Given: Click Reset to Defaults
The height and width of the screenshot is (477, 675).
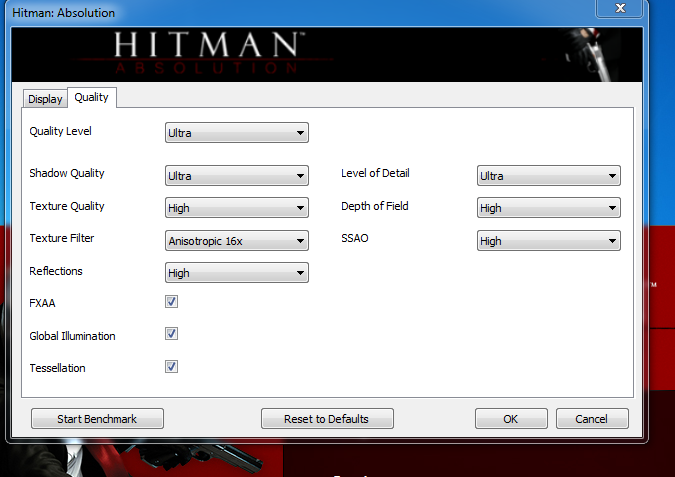Looking at the screenshot, I should pos(327,418).
